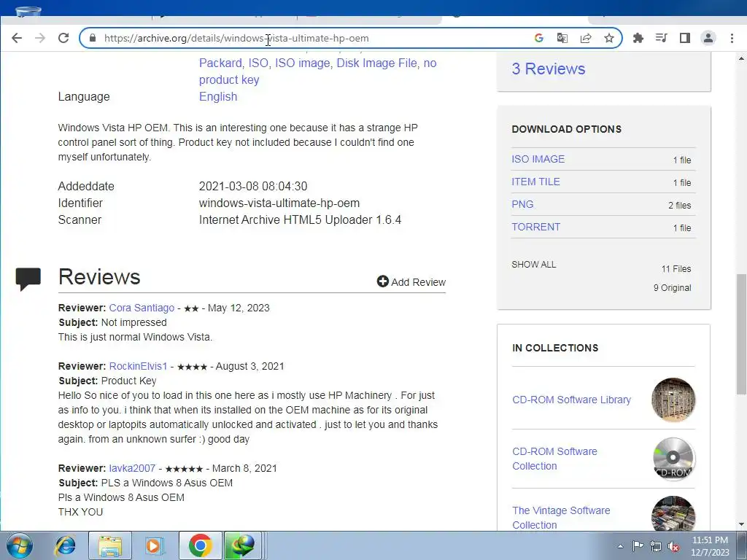
Task: Open the ITEM TILE download option
Action: tap(535, 182)
